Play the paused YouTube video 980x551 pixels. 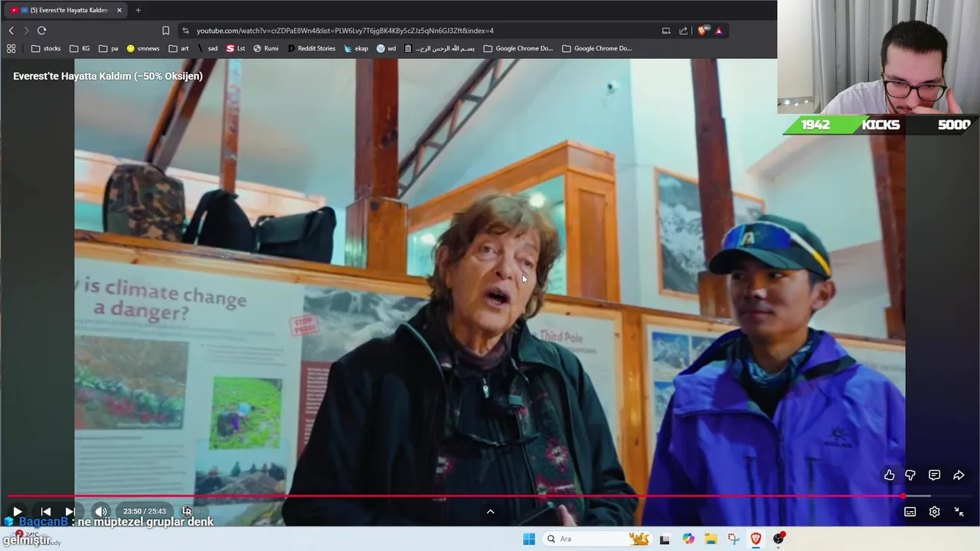17,511
